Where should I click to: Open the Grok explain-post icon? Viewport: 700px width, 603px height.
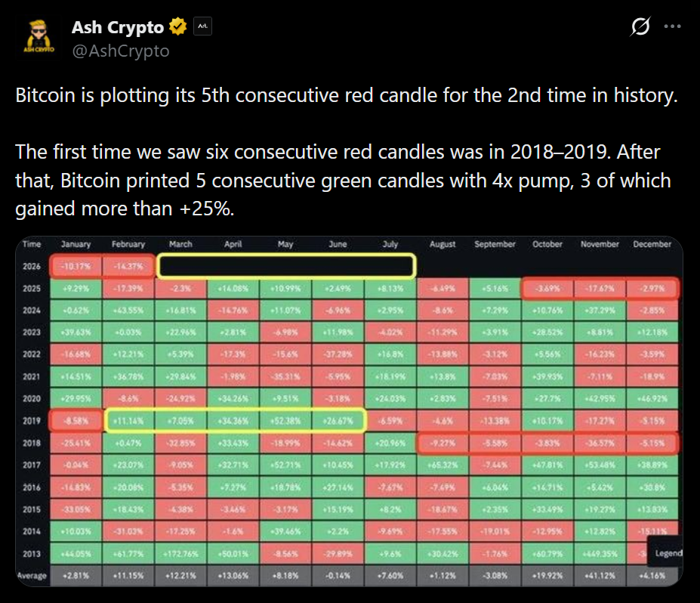coord(640,27)
